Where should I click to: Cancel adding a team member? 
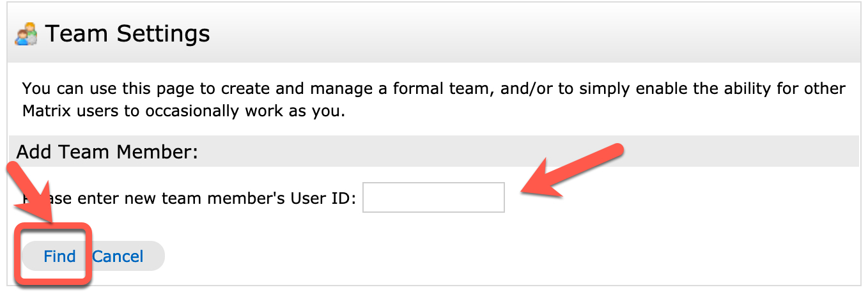point(118,256)
